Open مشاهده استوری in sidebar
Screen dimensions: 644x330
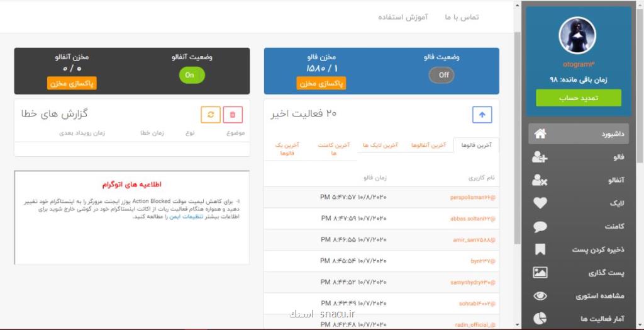click(x=579, y=295)
